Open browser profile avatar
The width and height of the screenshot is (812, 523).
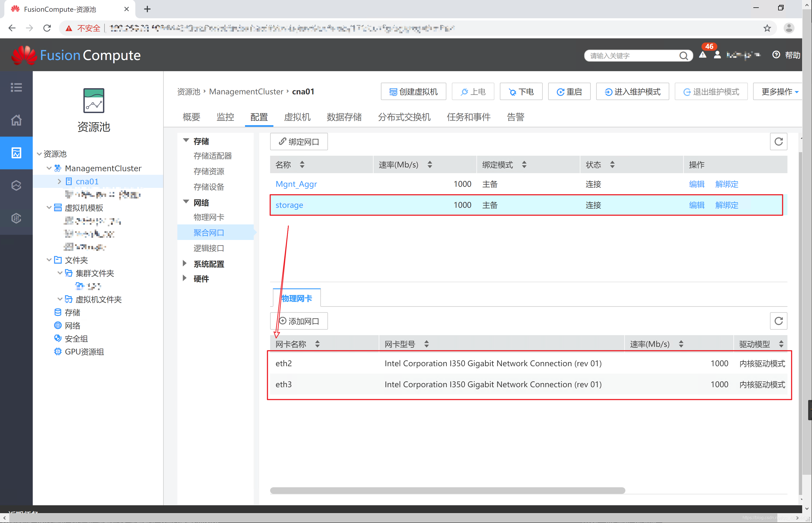coord(789,28)
